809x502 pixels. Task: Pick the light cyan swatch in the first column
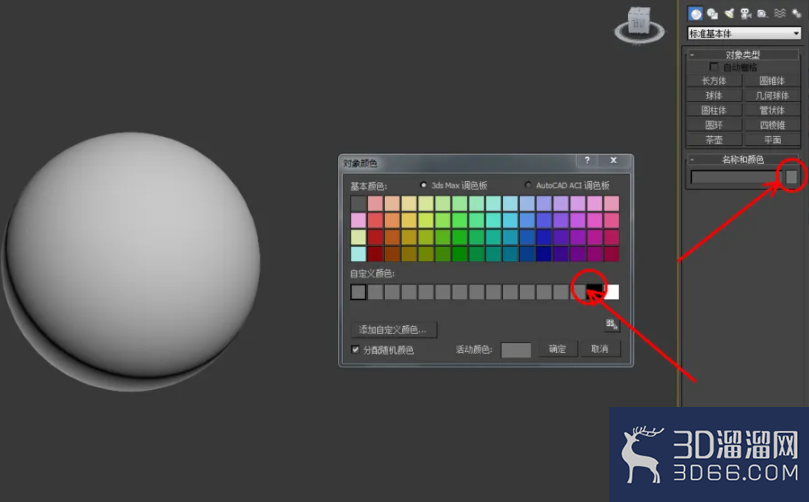click(x=358, y=253)
